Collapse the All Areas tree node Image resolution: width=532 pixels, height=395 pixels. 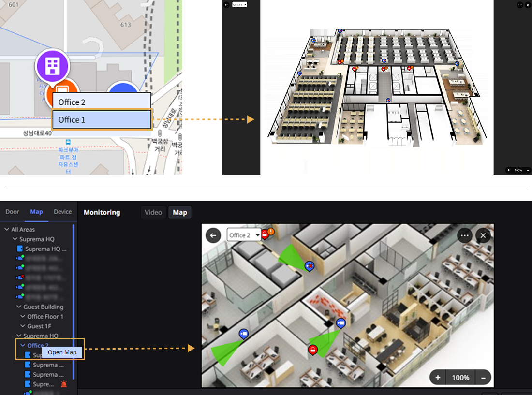(7, 230)
